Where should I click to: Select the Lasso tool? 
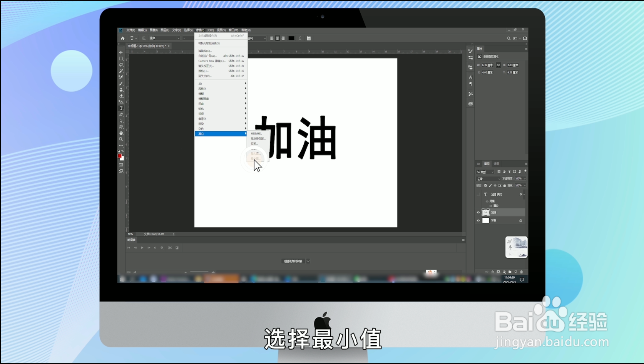click(121, 65)
